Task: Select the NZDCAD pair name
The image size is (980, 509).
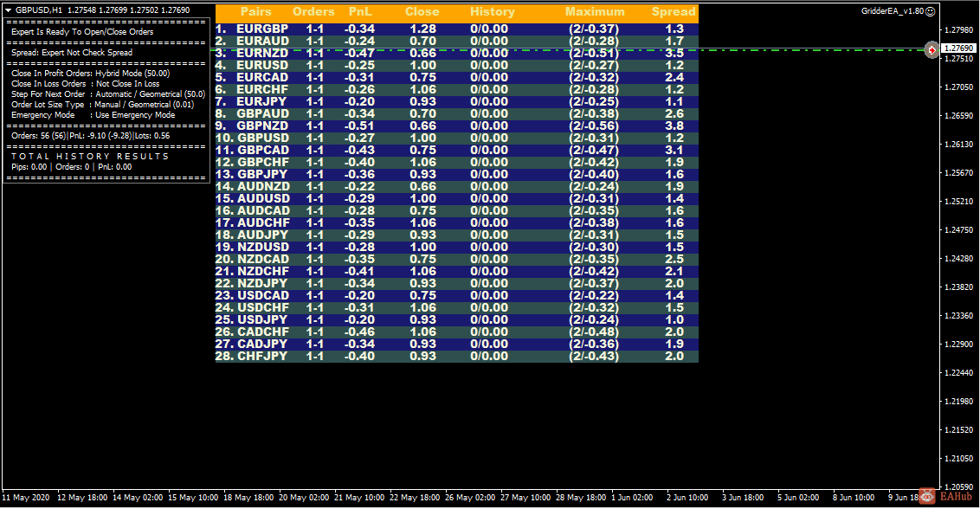Action: tap(263, 259)
